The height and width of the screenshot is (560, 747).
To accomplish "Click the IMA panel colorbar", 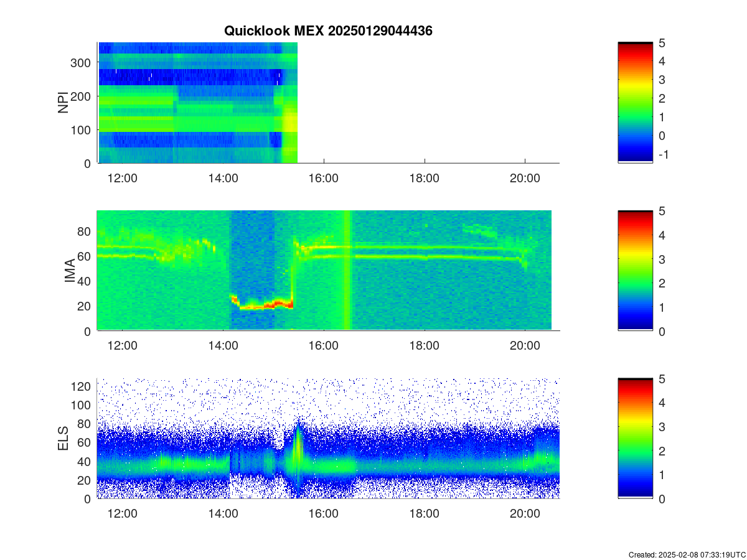I will [635, 271].
